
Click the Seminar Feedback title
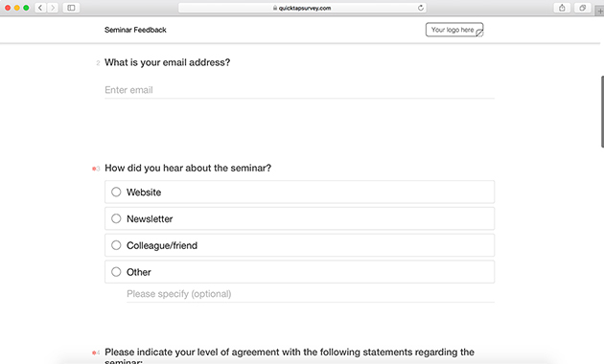coord(135,30)
